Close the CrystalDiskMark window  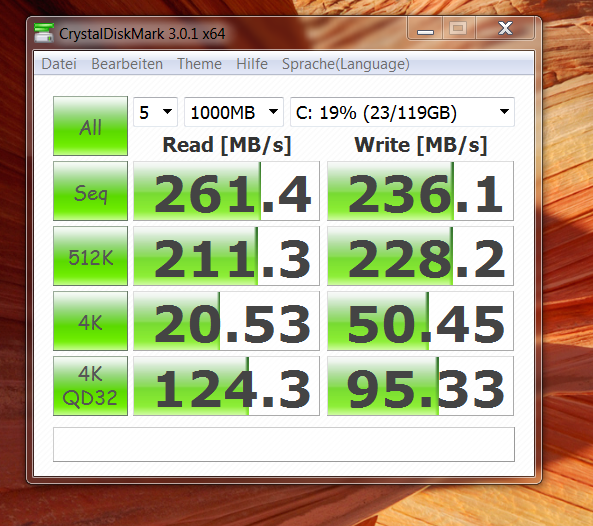click(x=505, y=28)
